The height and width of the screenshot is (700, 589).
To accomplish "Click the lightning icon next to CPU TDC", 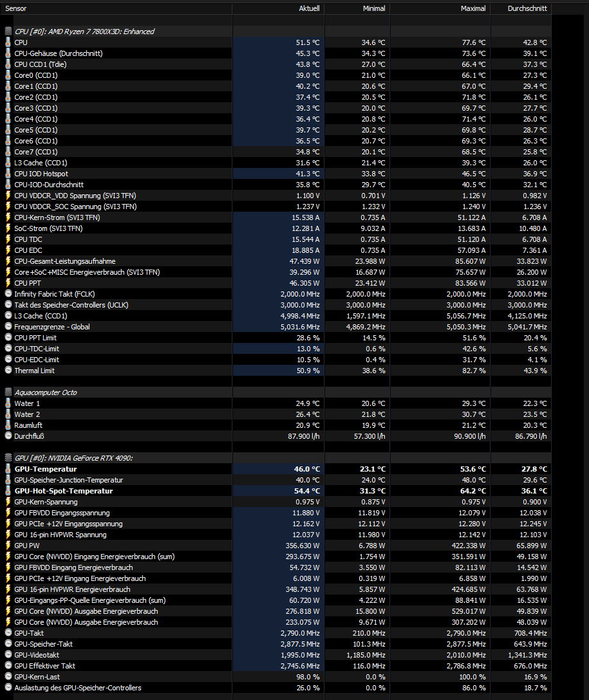I will point(8,239).
